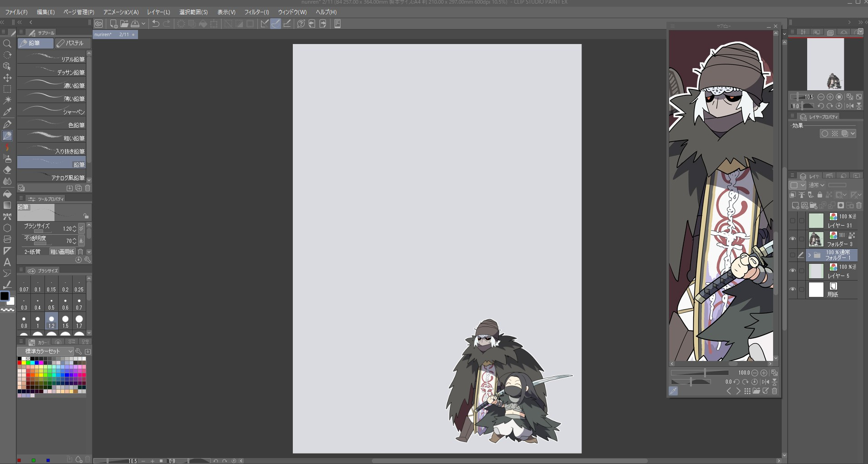Switch to the パステル sub tool group
Viewport: 868px width, 464px height.
[x=73, y=43]
